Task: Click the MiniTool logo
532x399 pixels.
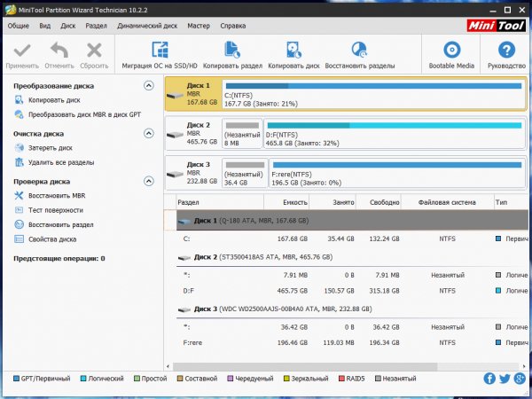Action: pos(497,26)
